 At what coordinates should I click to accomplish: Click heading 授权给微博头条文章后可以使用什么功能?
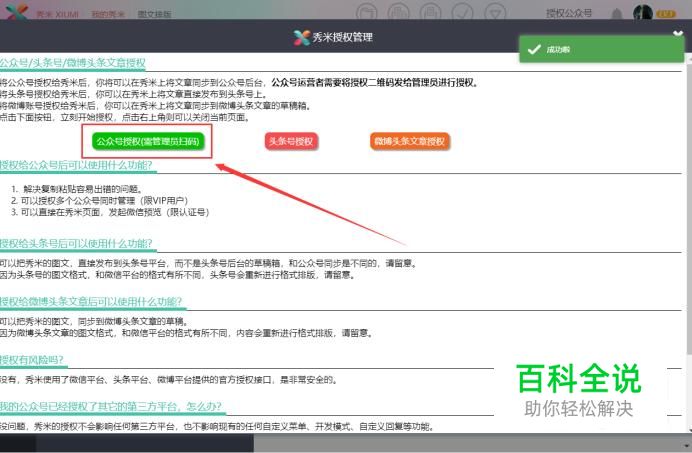pyautogui.click(x=91, y=302)
